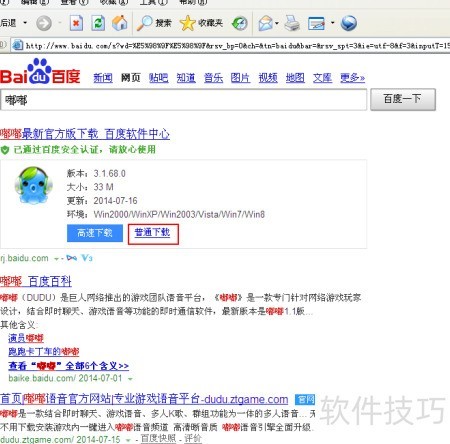Open Mail button dropdown arrow
This screenshot has height=444, width=450.
277,23
